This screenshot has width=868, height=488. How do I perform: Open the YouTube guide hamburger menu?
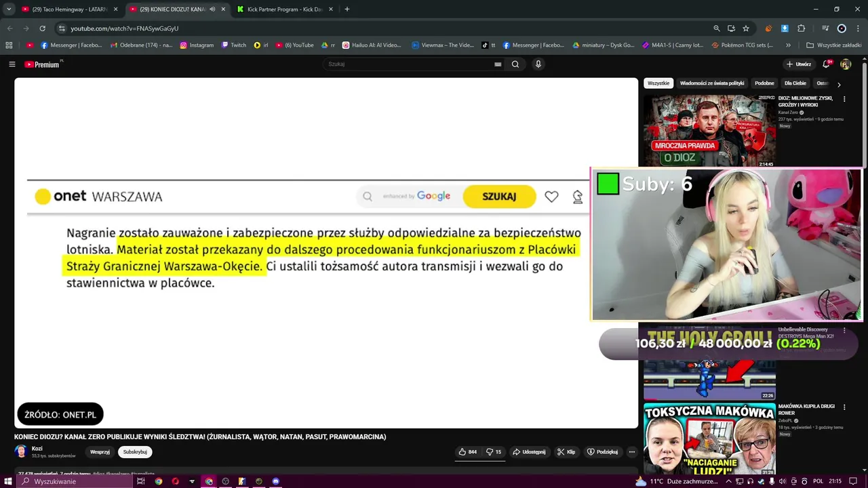tap(12, 64)
